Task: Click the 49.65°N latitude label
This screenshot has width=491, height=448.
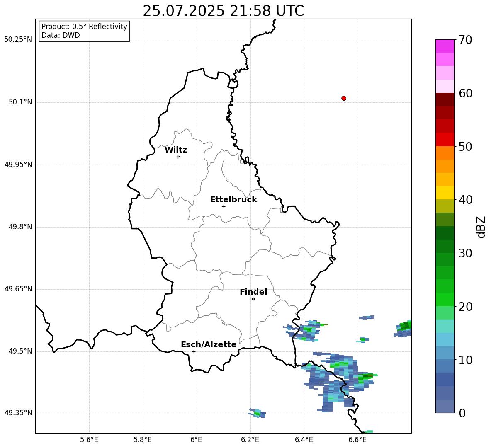Action: pyautogui.click(x=18, y=289)
